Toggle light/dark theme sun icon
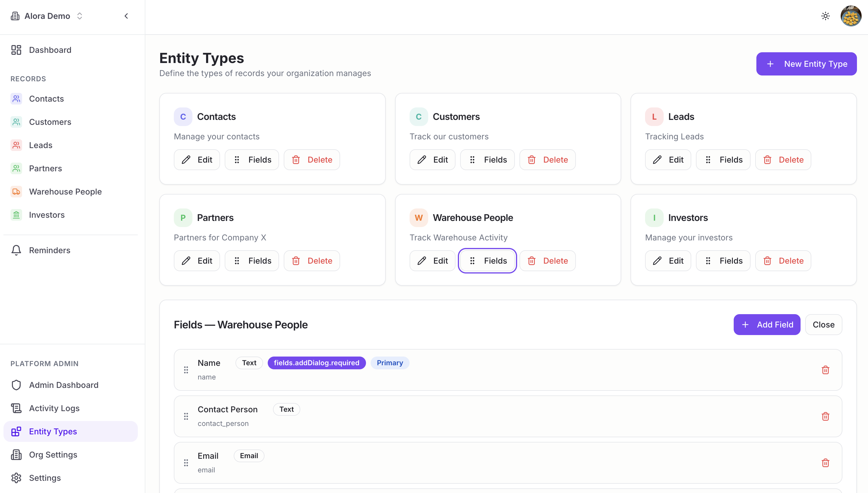The width and height of the screenshot is (868, 493). pyautogui.click(x=825, y=16)
